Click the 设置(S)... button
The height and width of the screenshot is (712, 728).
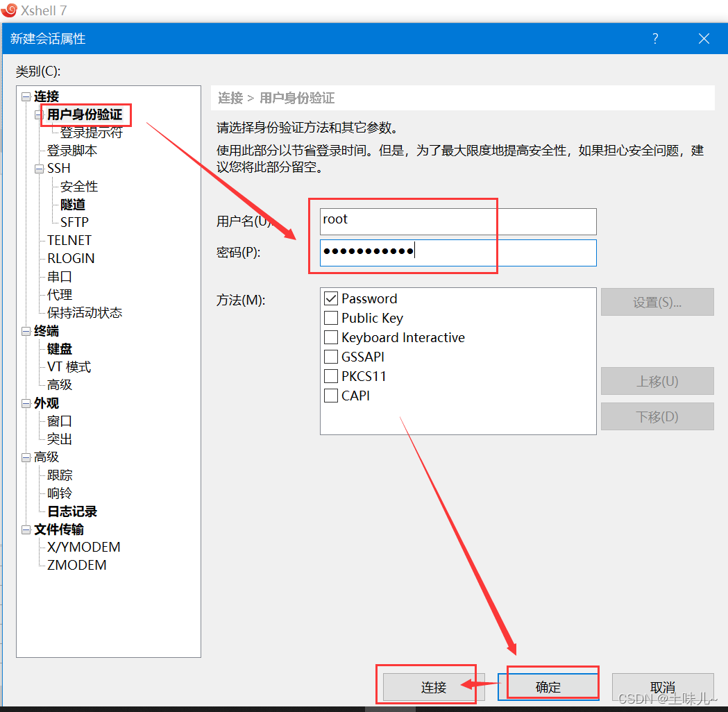point(657,302)
